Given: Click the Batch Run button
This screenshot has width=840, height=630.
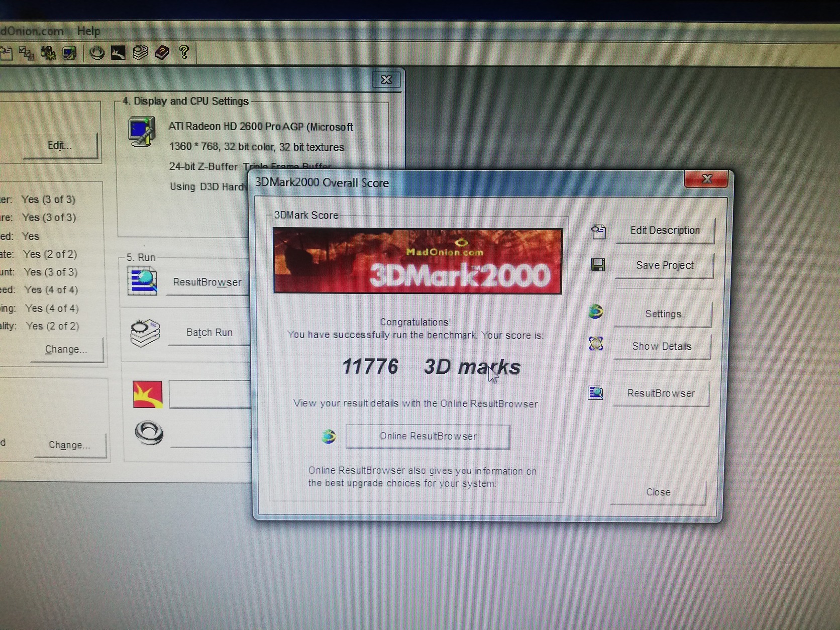Looking at the screenshot, I should point(209,333).
